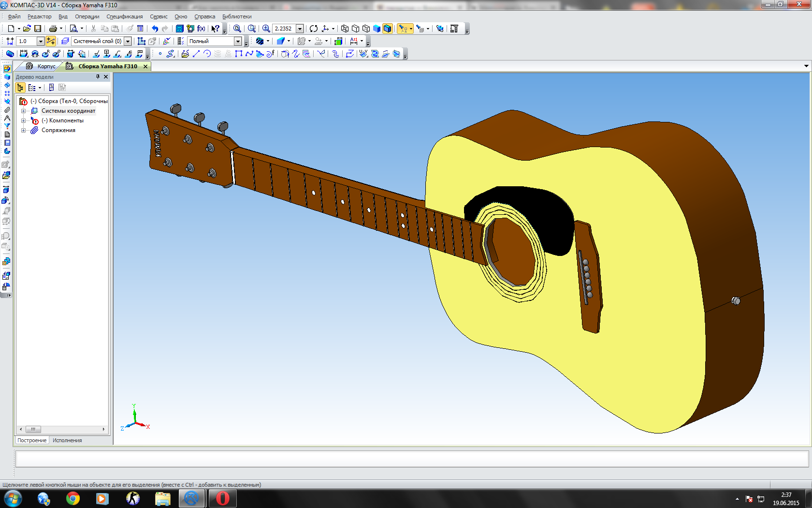Click the line segment tool icon
The height and width of the screenshot is (508, 812).
[x=196, y=54]
